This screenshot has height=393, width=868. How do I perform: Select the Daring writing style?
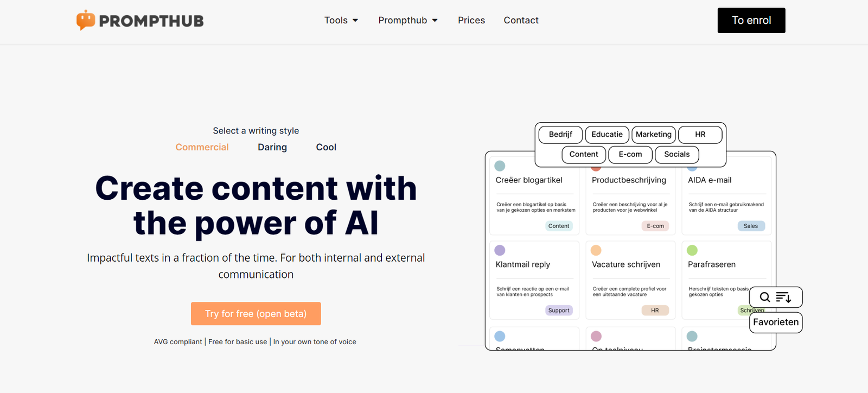(x=272, y=147)
